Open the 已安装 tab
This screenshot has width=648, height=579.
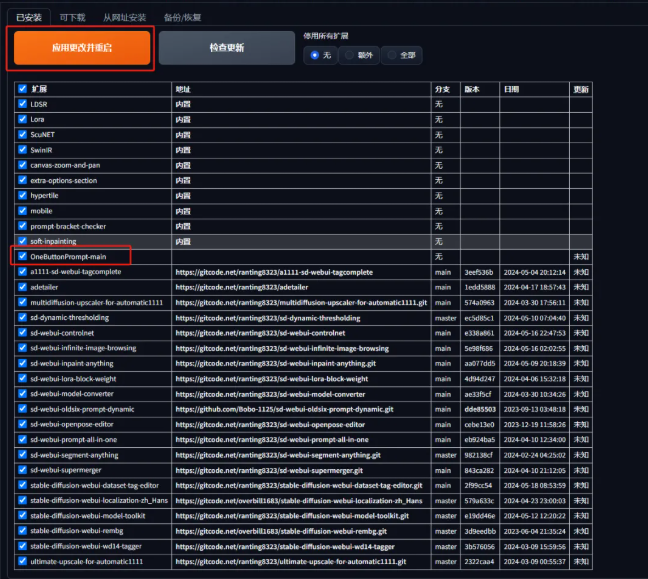pos(29,17)
